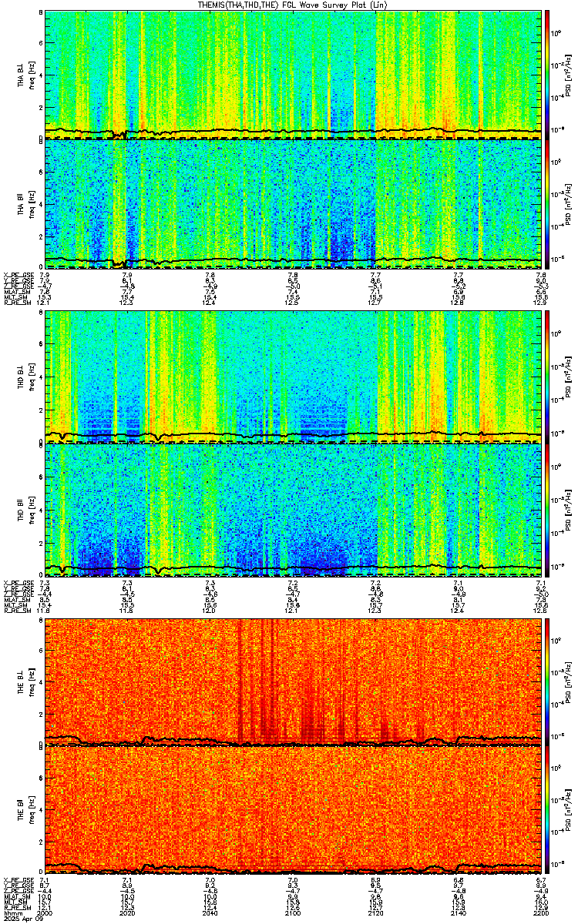578x924 pixels.
Task: Click the 2100 time tick label
Action: point(292,912)
